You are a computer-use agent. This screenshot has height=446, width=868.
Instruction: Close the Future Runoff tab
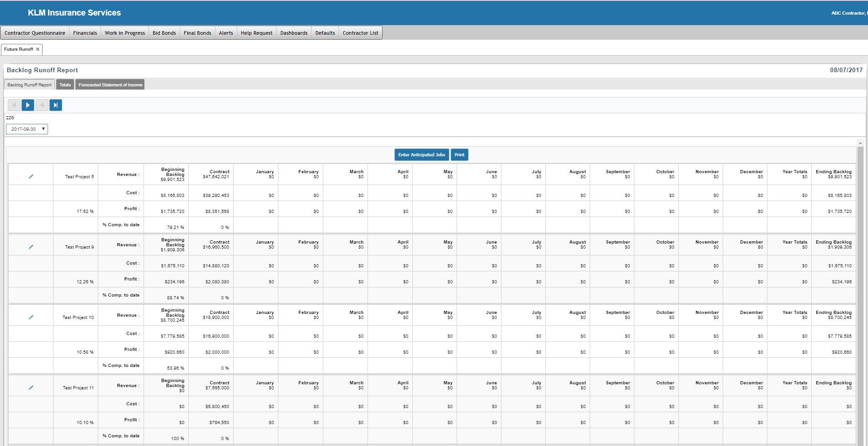tap(38, 49)
